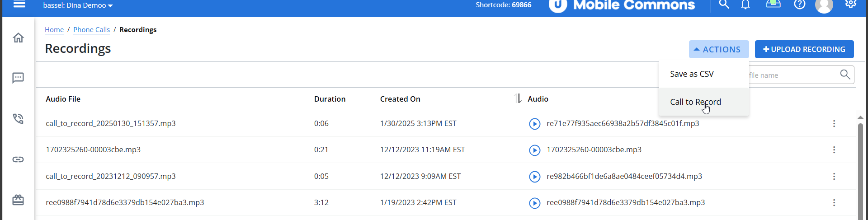
Task: Open the Messaging chat bubble sidebar icon
Action: [x=18, y=78]
